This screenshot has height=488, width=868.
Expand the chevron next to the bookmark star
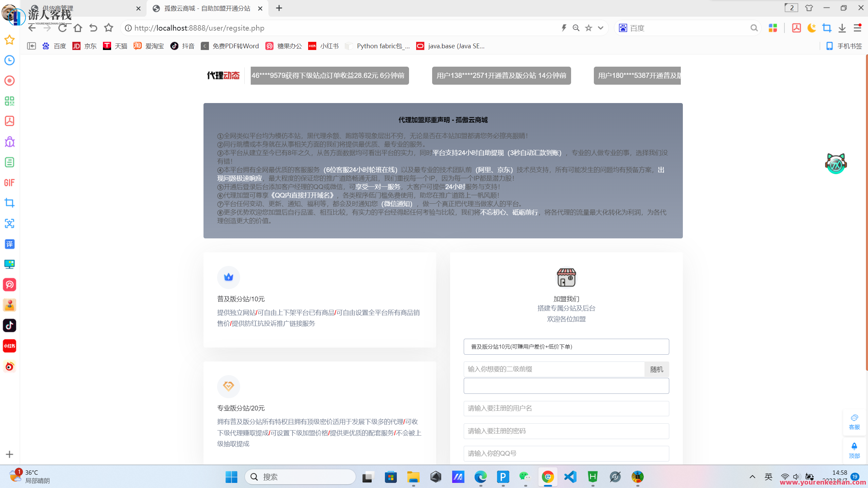click(600, 28)
